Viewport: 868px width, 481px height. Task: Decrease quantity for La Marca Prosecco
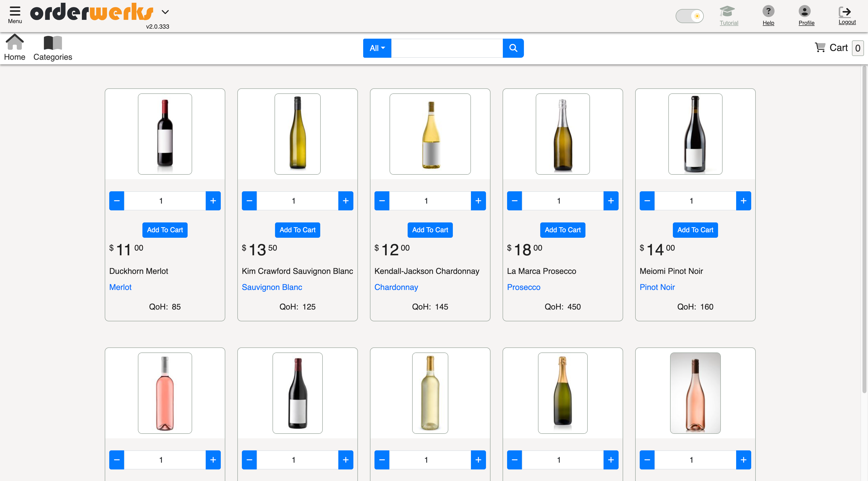[x=514, y=200]
